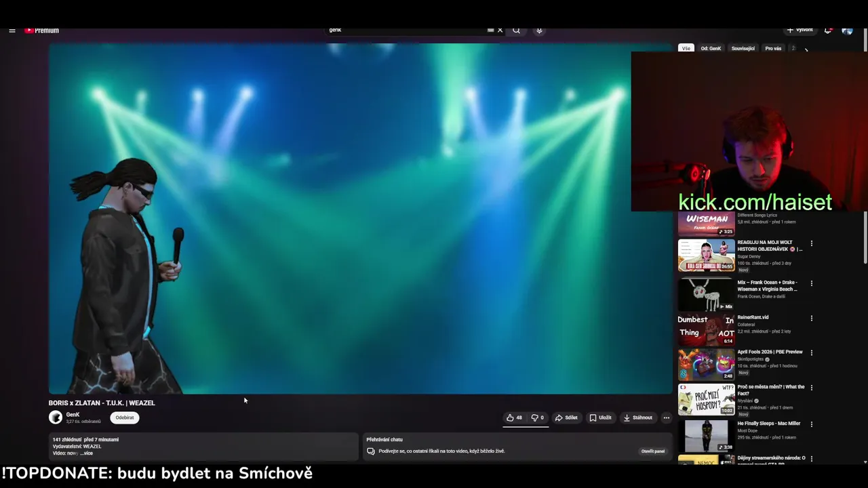Open options for Proč se města mění video
The height and width of the screenshot is (488, 868).
click(811, 388)
